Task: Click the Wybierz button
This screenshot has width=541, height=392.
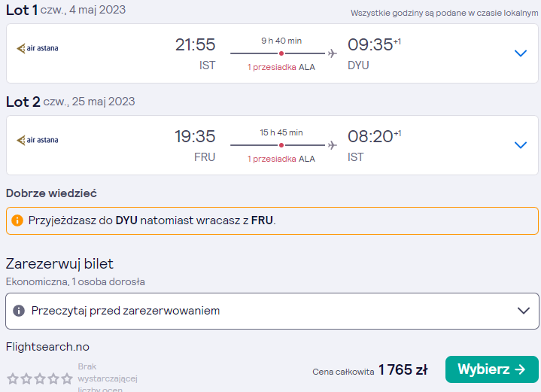Action: coord(491,369)
